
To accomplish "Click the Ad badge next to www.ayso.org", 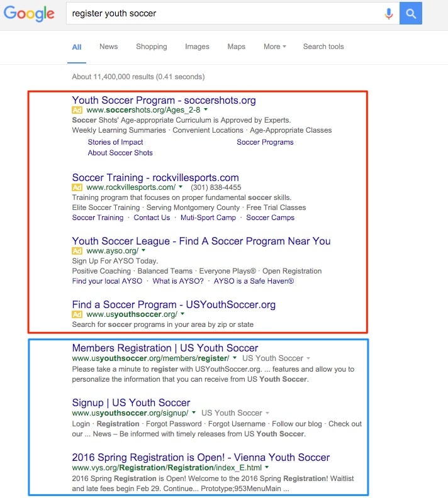I will pyautogui.click(x=77, y=251).
